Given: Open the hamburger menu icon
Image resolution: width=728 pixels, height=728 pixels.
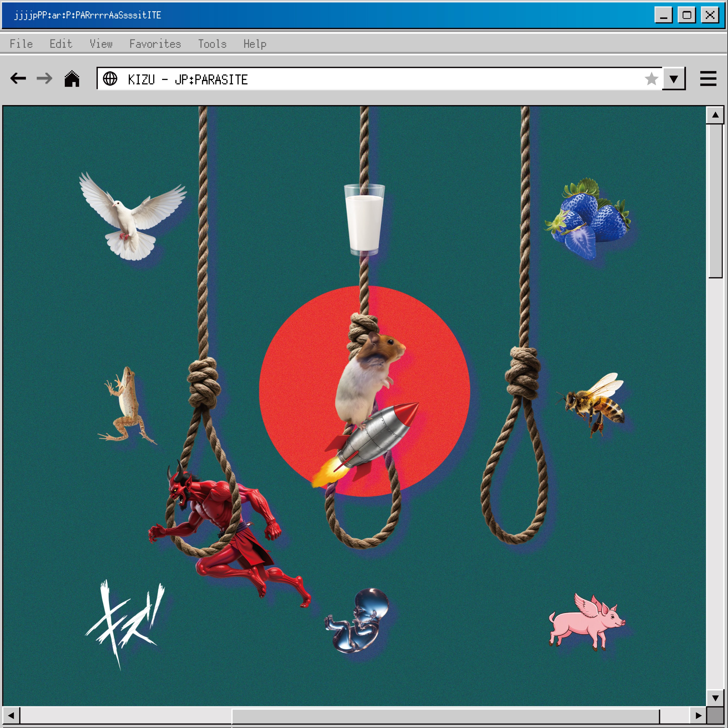Looking at the screenshot, I should click(x=708, y=79).
